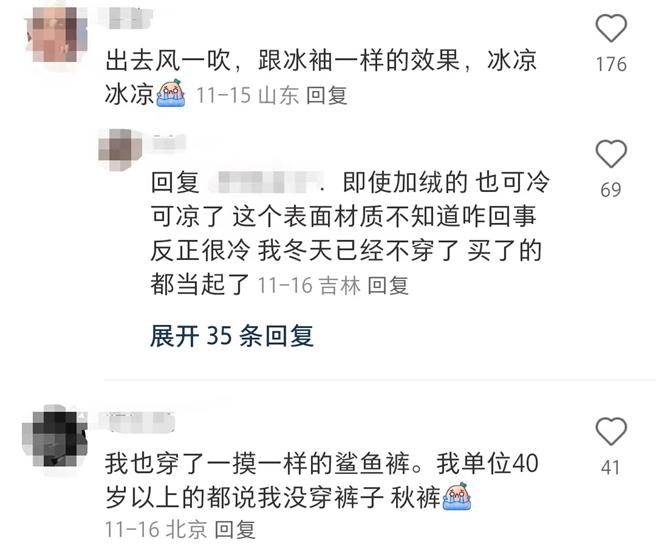Tap the heart on the 吉林 reply
The image size is (656, 557).
[611, 154]
